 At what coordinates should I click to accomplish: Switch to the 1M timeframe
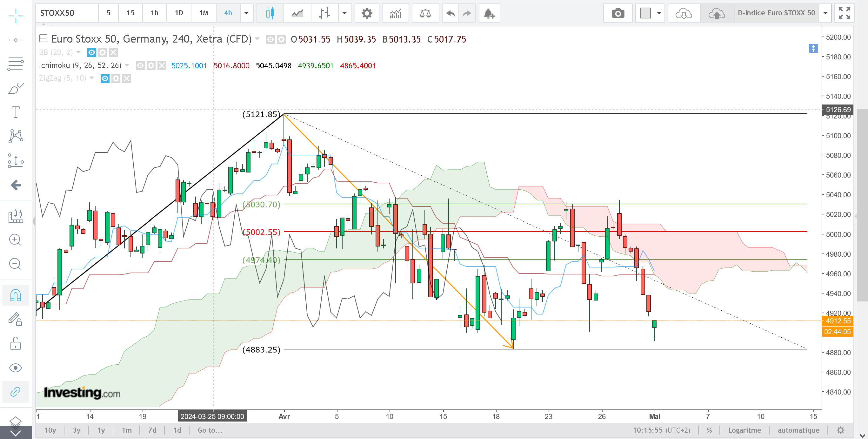pos(204,13)
